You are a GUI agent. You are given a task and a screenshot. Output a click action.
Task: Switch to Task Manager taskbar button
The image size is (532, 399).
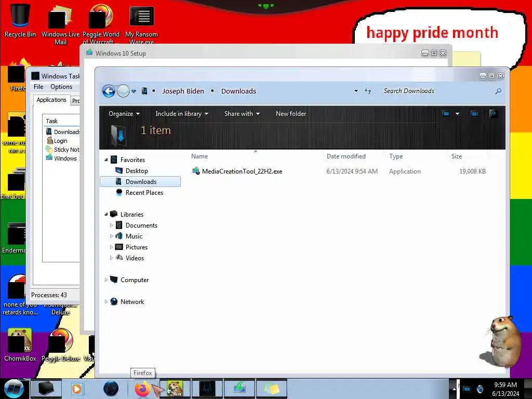coord(207,389)
